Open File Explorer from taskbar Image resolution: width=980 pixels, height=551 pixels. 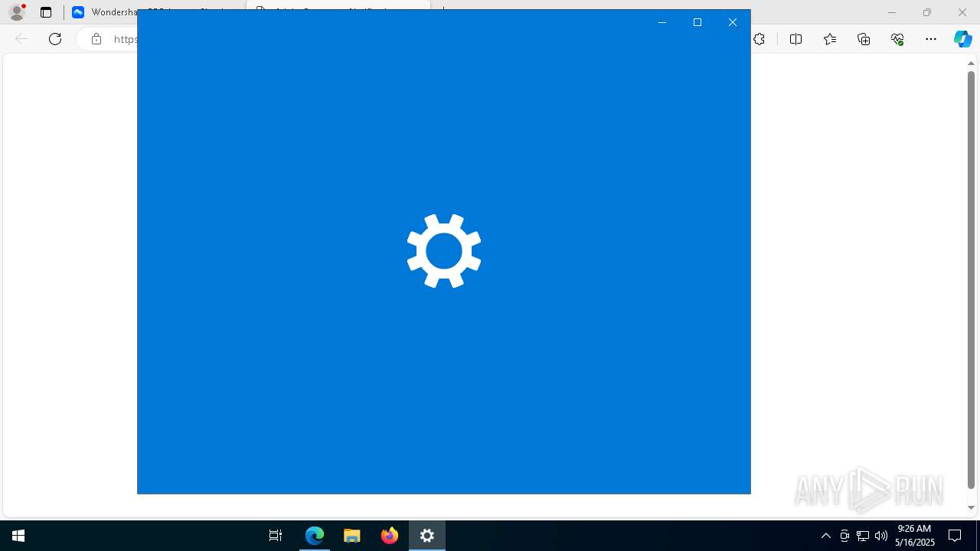coord(352,536)
